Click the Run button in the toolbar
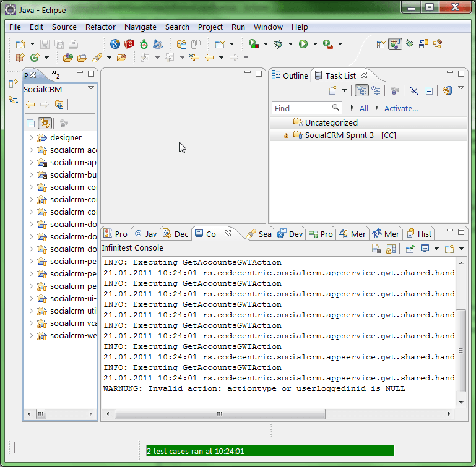 [x=303, y=44]
